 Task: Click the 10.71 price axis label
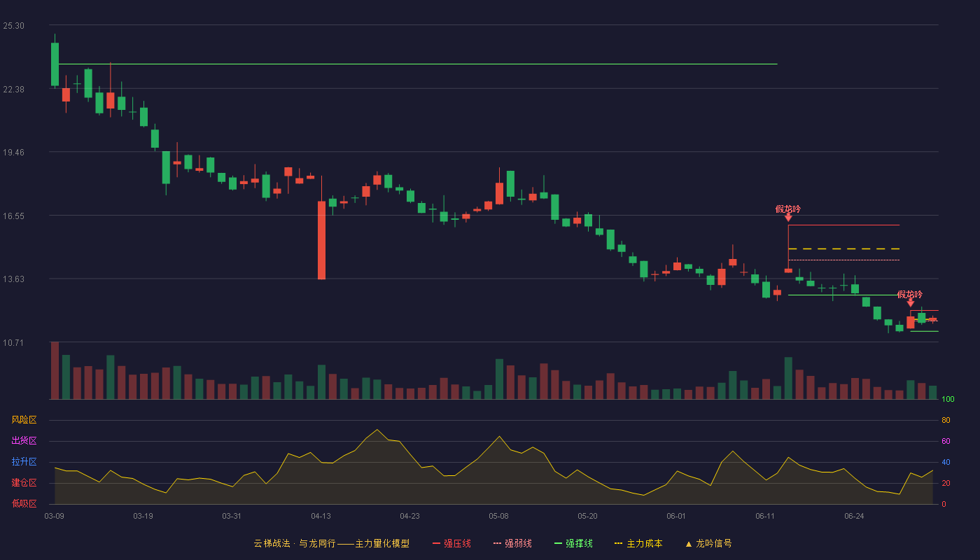pyautogui.click(x=13, y=342)
